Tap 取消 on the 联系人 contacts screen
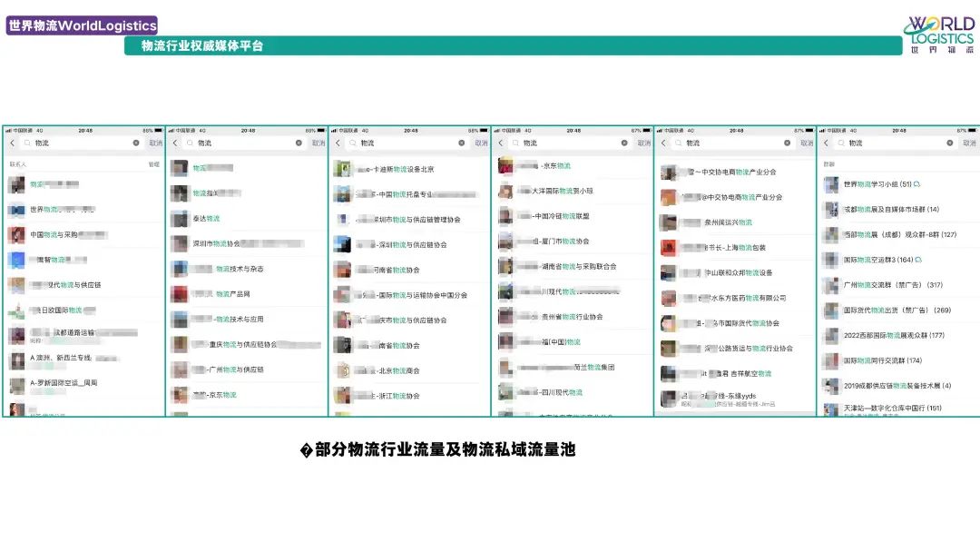This screenshot has width=980, height=552. [156, 143]
